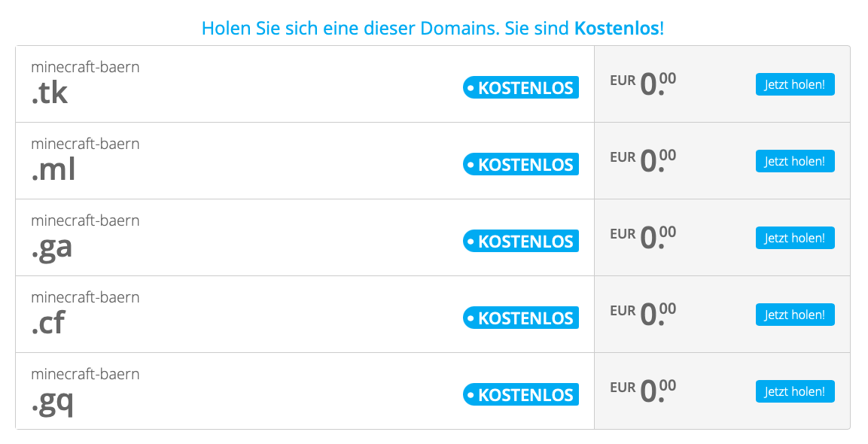Click the KOSTENLOS badge for the .gq domain
The width and height of the screenshot is (868, 444).
pos(520,394)
